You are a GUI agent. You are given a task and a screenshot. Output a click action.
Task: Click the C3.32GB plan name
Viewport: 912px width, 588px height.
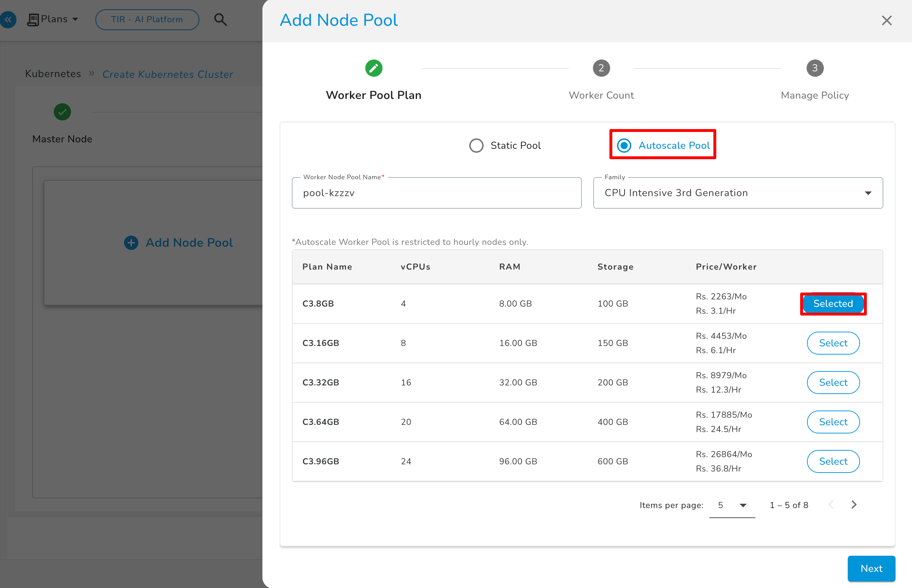pos(320,382)
